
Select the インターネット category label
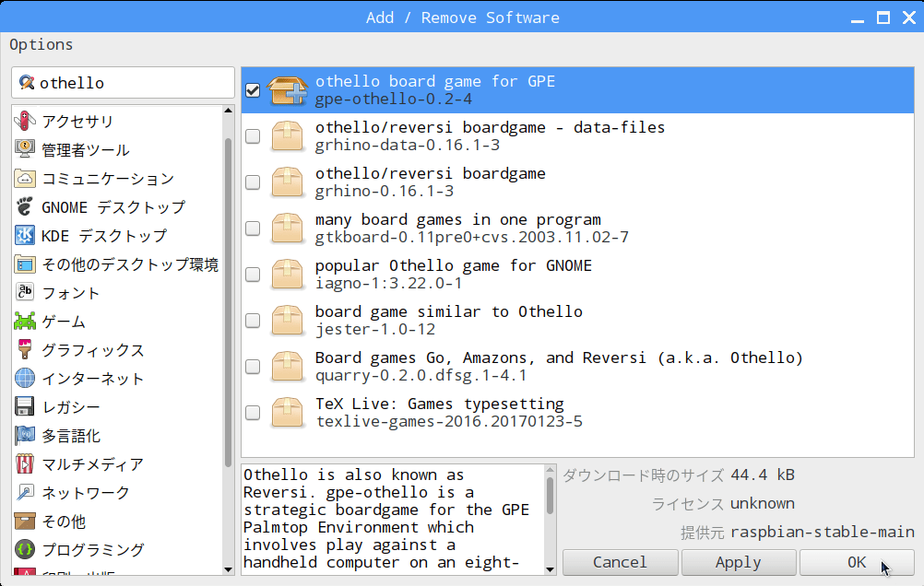pos(93,379)
